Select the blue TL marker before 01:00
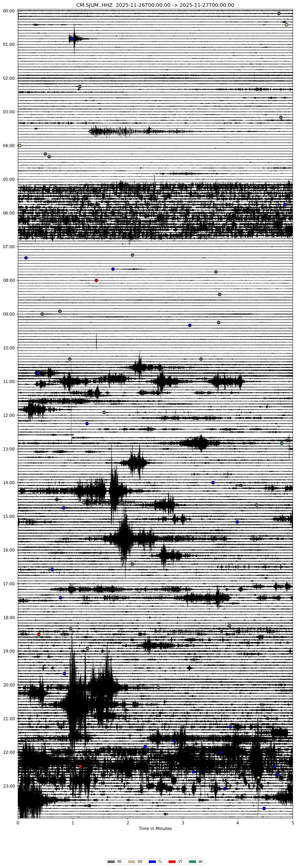The width and height of the screenshot is (297, 868). (x=72, y=39)
